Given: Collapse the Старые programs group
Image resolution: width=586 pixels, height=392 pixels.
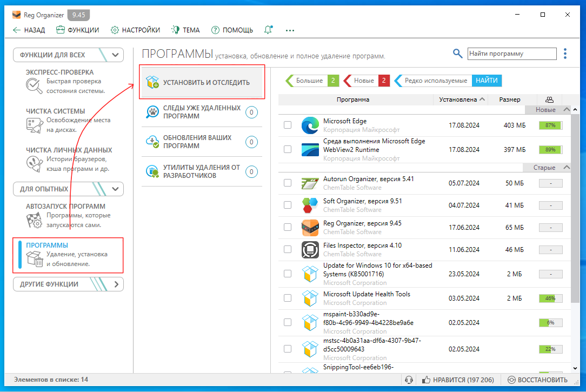Looking at the screenshot, I should pyautogui.click(x=566, y=168).
